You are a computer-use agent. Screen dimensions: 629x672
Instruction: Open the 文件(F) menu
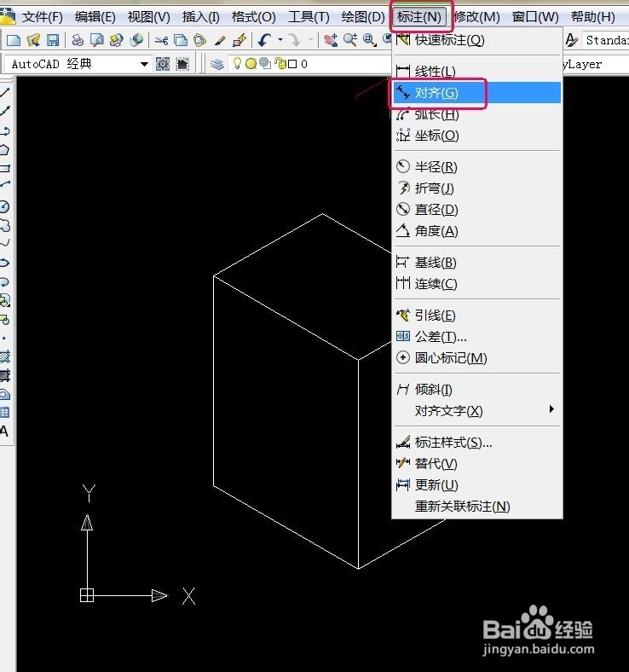(43, 17)
